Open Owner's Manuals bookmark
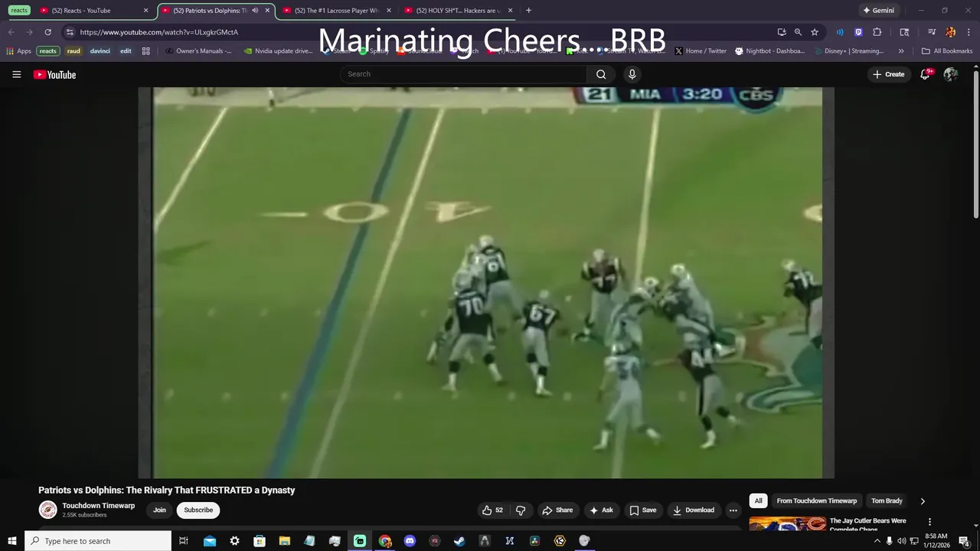The width and height of the screenshot is (980, 551). [198, 51]
